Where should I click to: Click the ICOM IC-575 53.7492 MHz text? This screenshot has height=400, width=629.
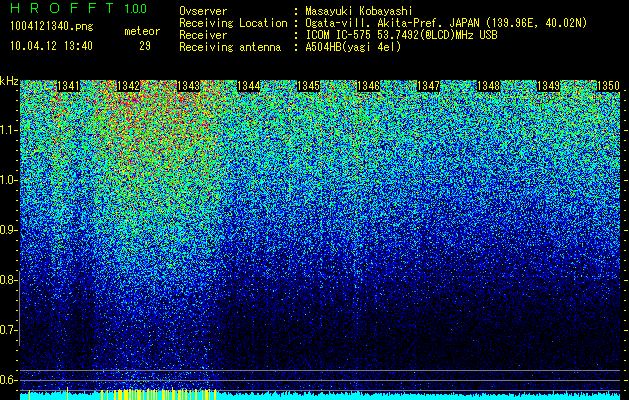(401, 35)
